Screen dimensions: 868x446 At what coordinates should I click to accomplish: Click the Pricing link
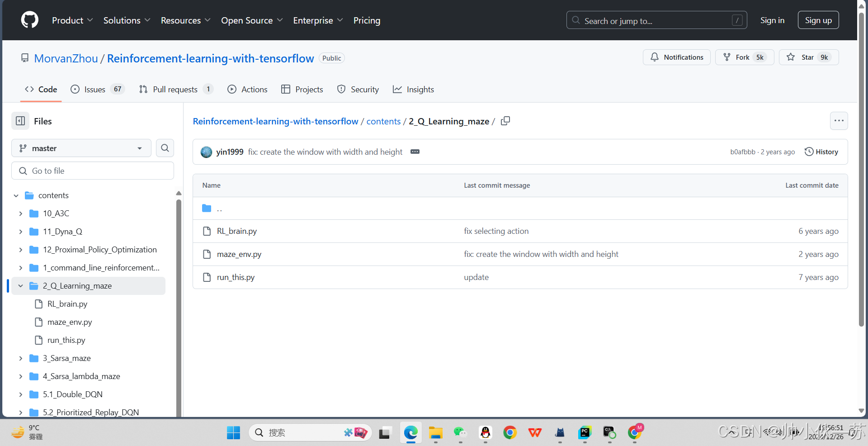[x=367, y=20]
